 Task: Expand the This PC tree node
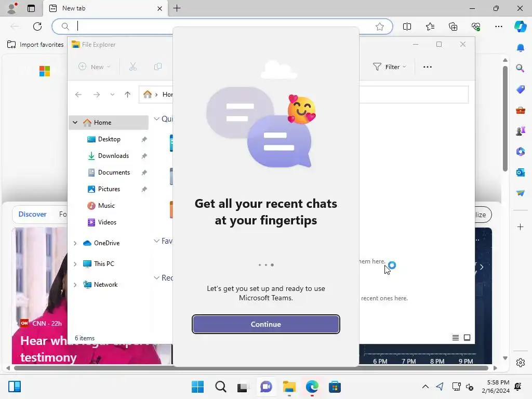(x=75, y=263)
